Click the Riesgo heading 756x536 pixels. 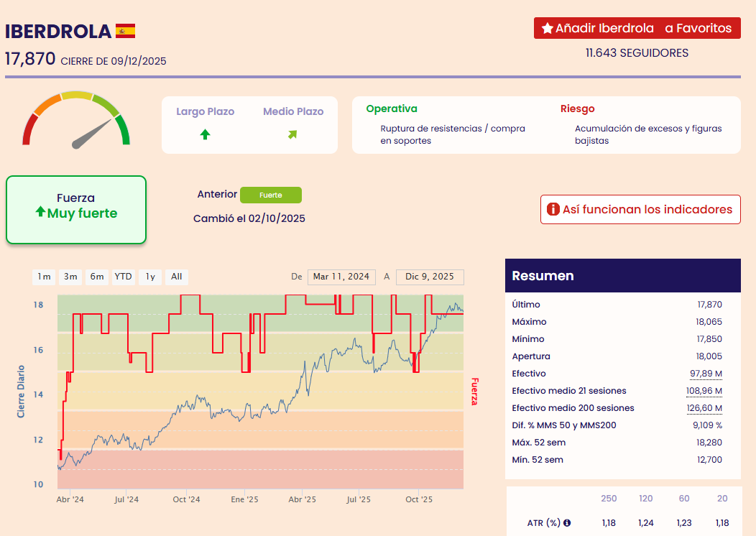pos(577,108)
